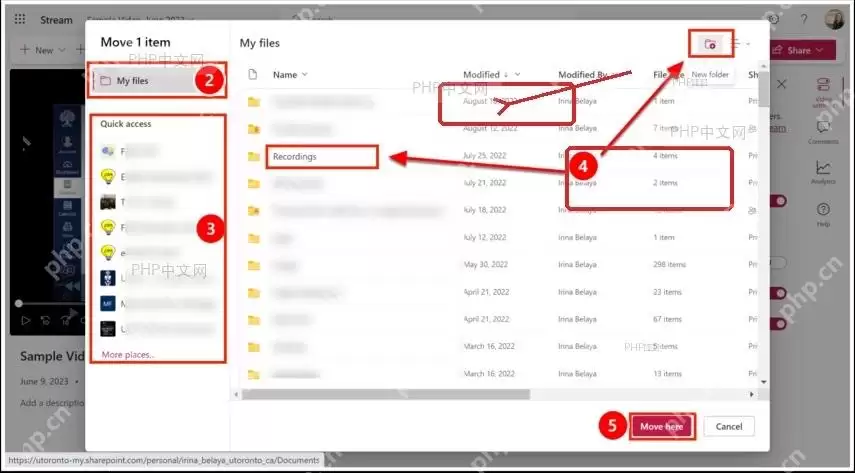Open the Recordings folder
The width and height of the screenshot is (855, 473).
coord(294,157)
